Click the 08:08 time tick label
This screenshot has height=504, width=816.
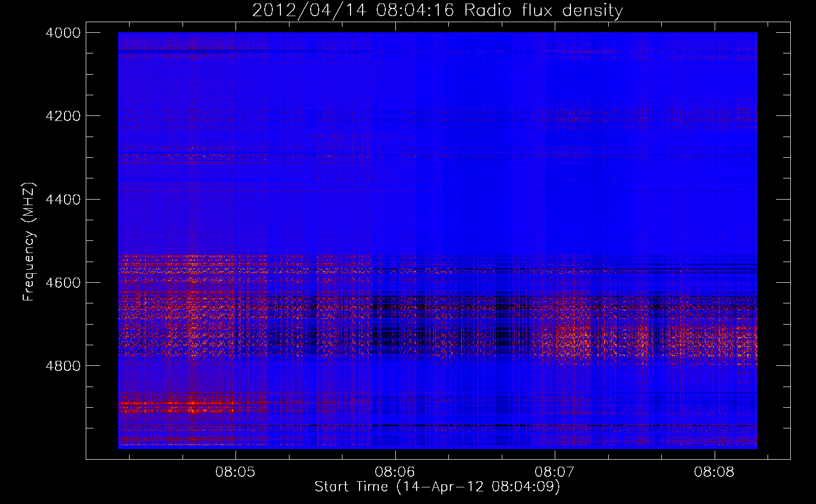point(714,472)
